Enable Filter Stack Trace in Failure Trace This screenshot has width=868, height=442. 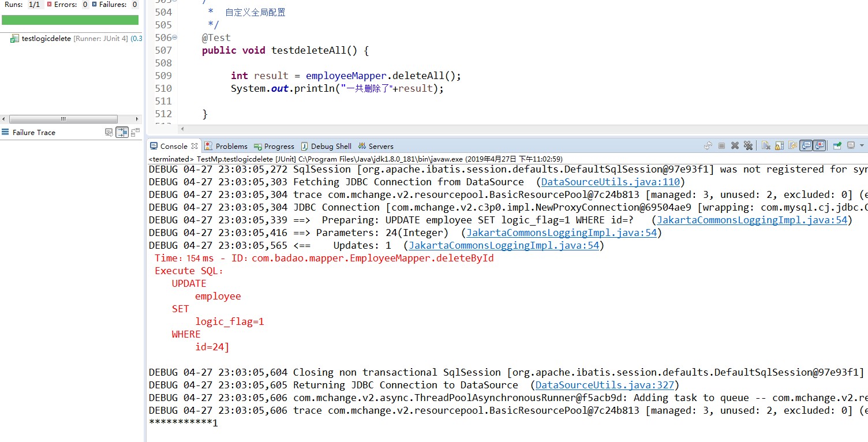(122, 132)
